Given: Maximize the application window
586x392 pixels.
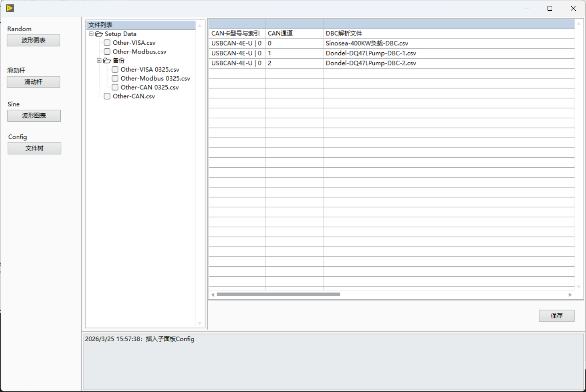Looking at the screenshot, I should pos(550,8).
